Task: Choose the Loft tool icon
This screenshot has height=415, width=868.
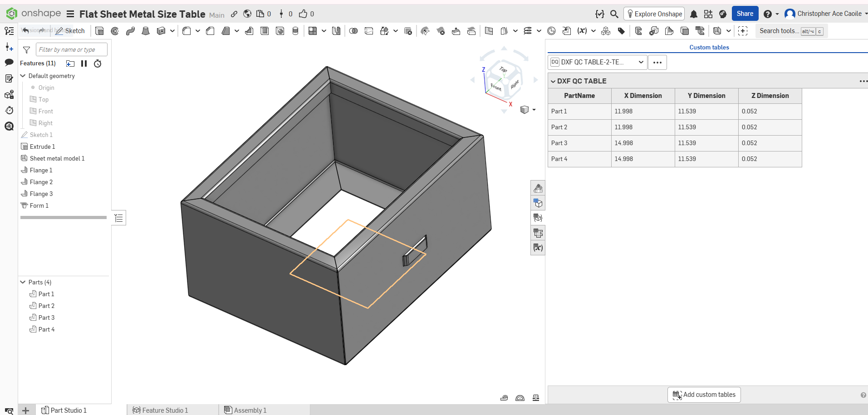Action: coord(146,31)
